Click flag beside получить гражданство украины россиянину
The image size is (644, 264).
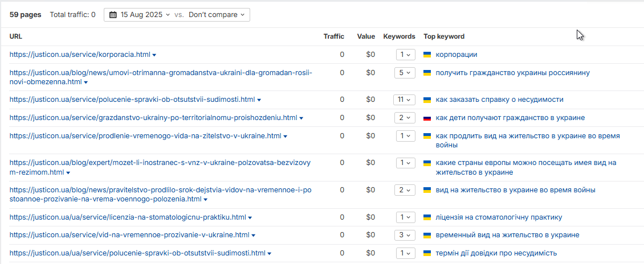click(427, 73)
